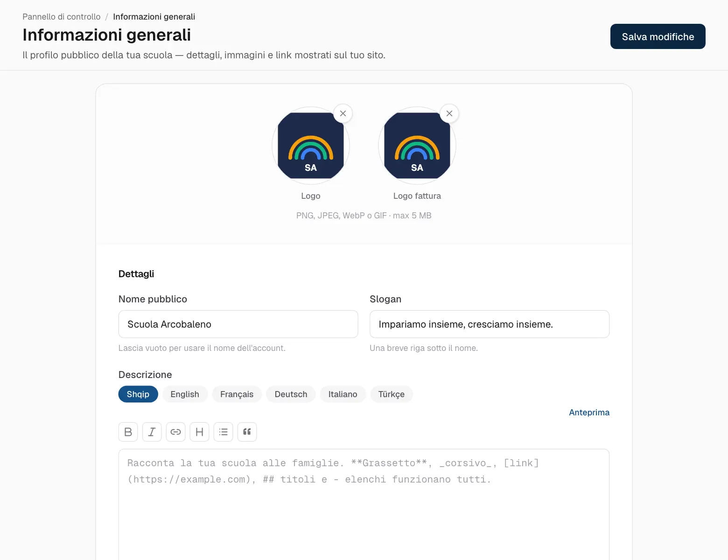Apply bold formatting in description toolbar

[x=128, y=432]
